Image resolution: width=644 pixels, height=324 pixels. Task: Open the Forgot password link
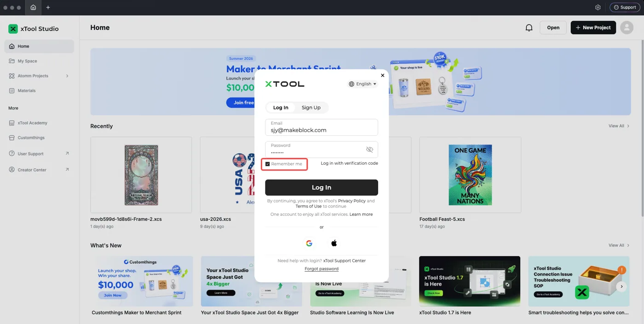click(x=322, y=269)
